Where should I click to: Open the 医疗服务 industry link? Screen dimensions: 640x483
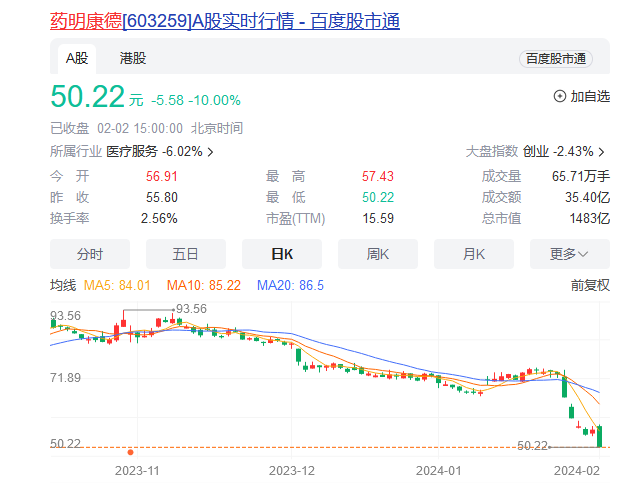pyautogui.click(x=132, y=151)
